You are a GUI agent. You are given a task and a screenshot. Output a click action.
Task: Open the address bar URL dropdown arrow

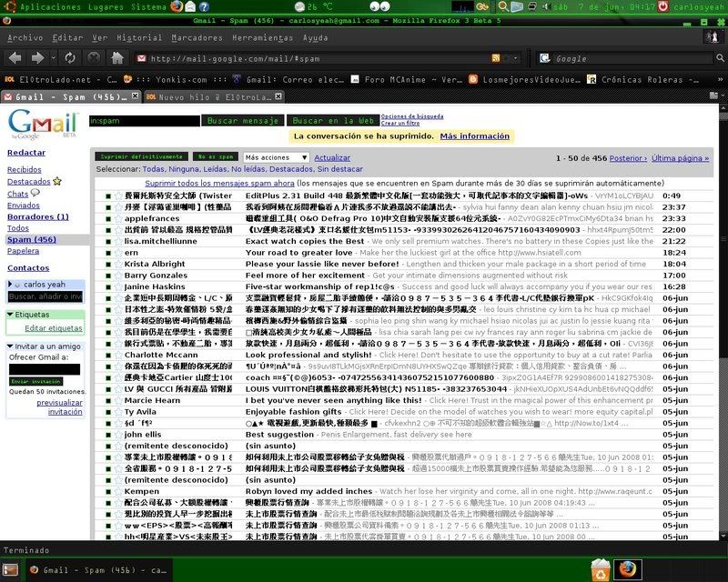click(515, 58)
